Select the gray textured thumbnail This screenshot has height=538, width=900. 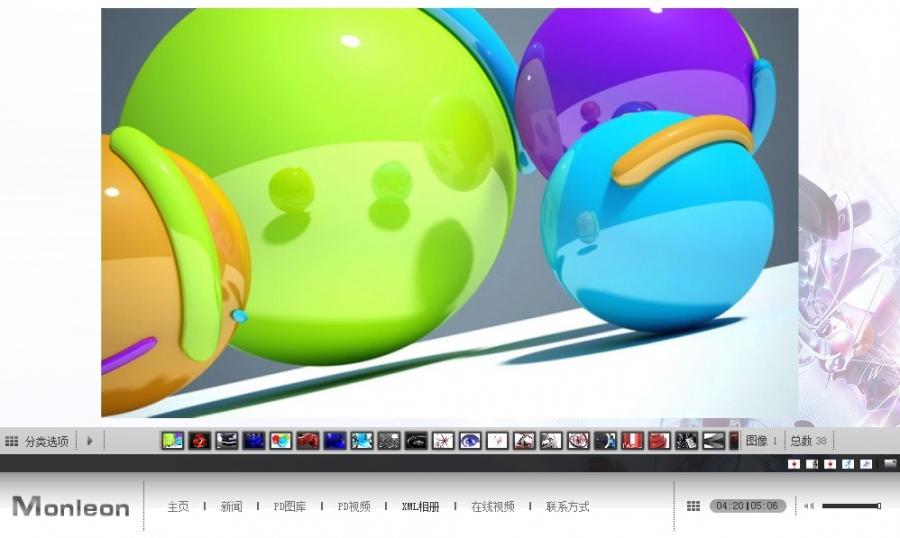point(389,440)
